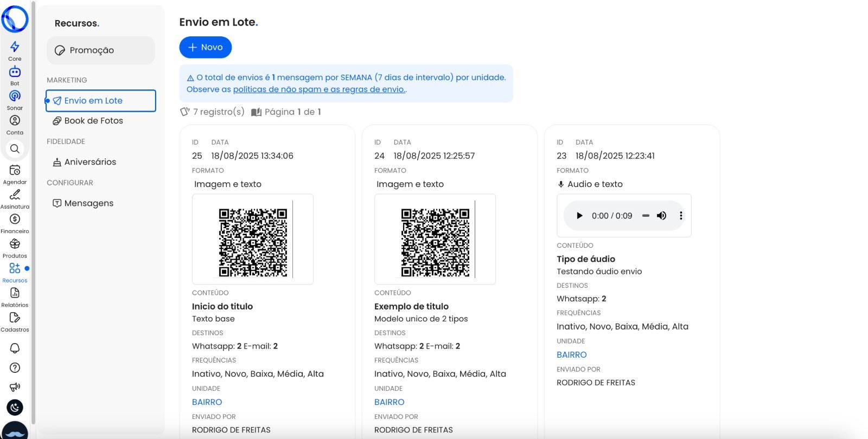Click the '7 registro(s)' count
This screenshot has height=439, width=868.
point(219,112)
